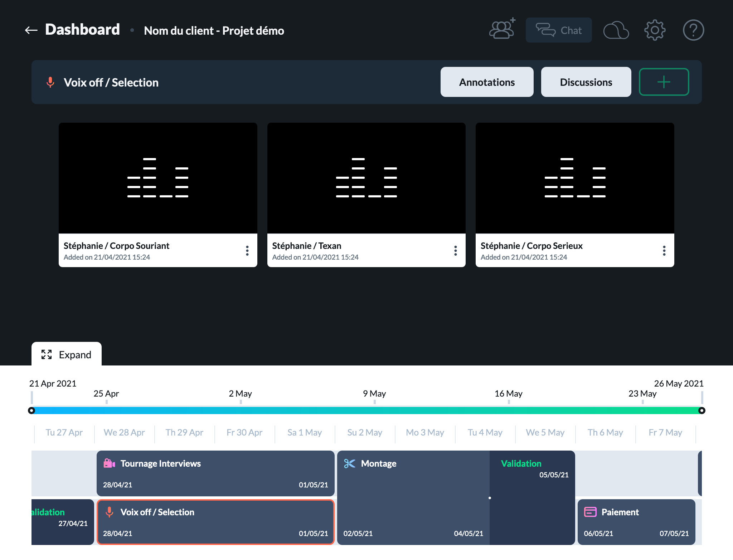The image size is (733, 560).
Task: Open the add team members icon
Action: pyautogui.click(x=502, y=29)
